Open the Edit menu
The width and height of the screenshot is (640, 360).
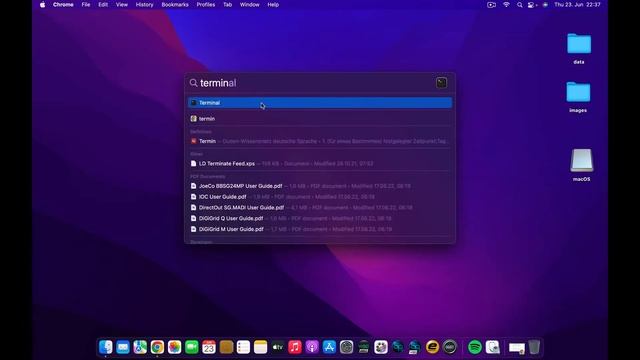click(103, 5)
